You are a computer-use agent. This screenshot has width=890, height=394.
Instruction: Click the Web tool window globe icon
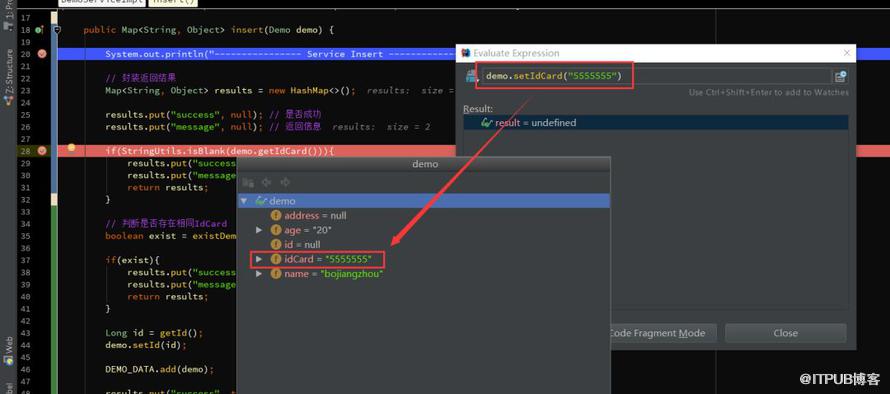point(9,361)
